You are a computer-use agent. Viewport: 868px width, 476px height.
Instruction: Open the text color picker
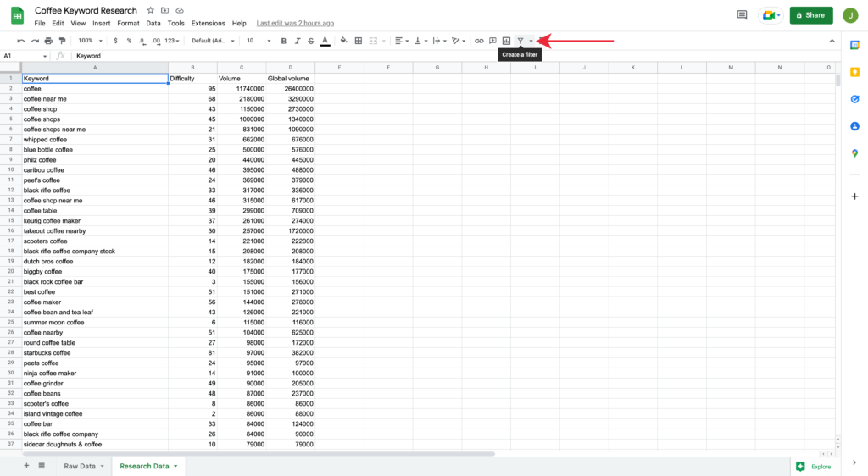[x=325, y=41]
